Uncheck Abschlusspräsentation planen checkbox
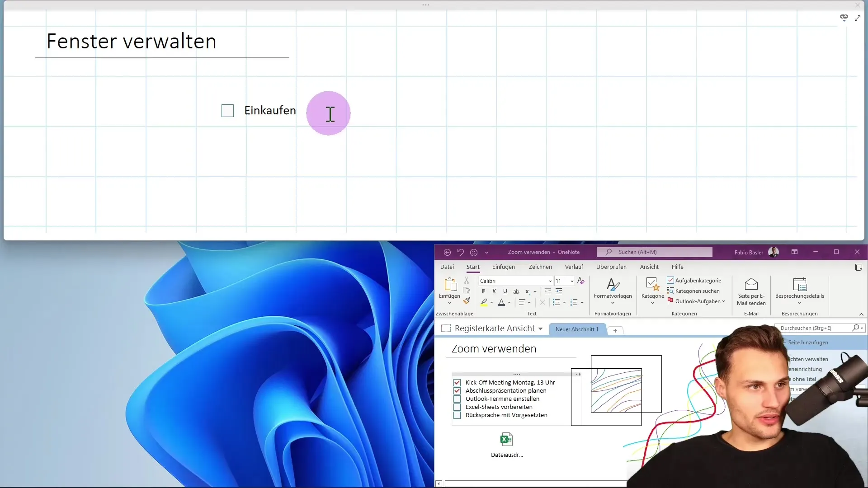The image size is (868, 488). pyautogui.click(x=457, y=391)
